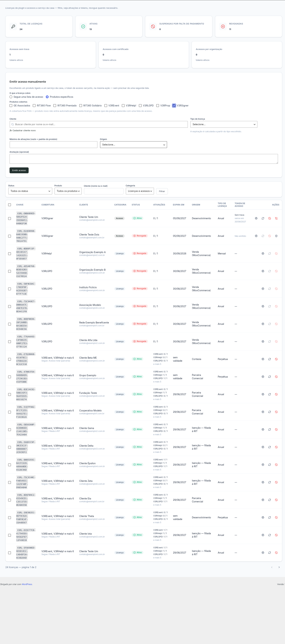Open fingerprint activations for key V3RL-D0B6B9ED
Screen dimensions: 285x644
point(256,218)
